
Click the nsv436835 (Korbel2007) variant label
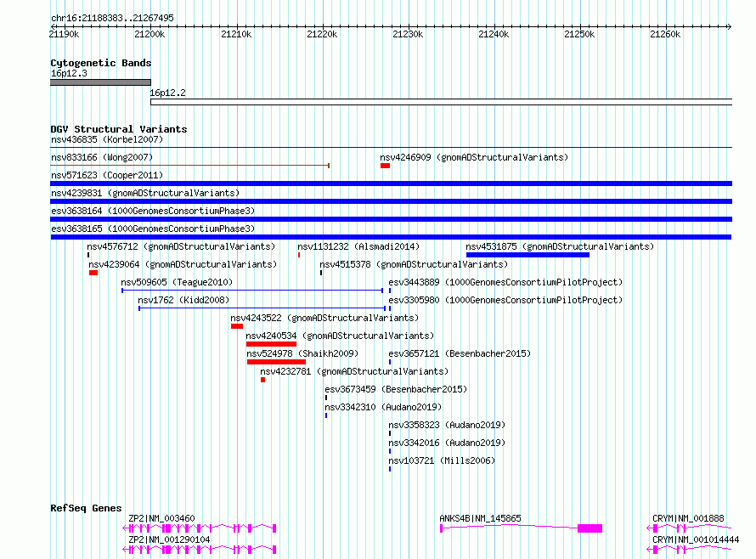pos(107,139)
